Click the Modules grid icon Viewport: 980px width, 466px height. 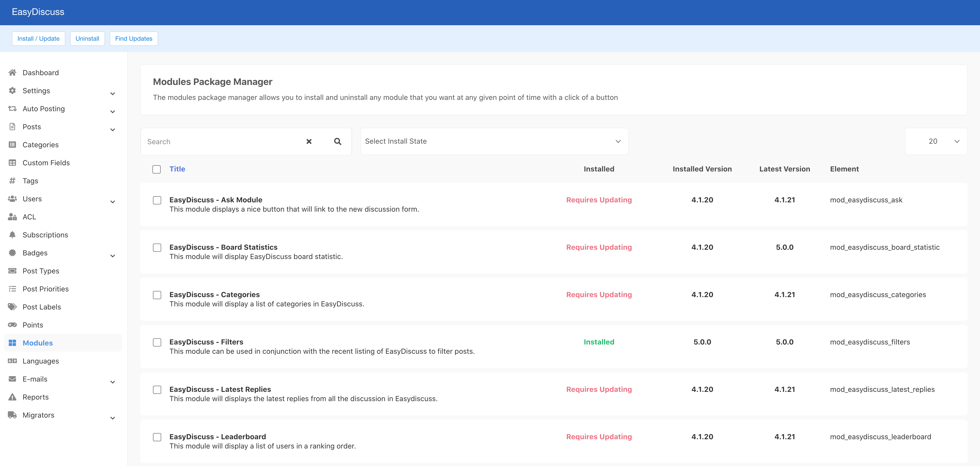point(12,343)
